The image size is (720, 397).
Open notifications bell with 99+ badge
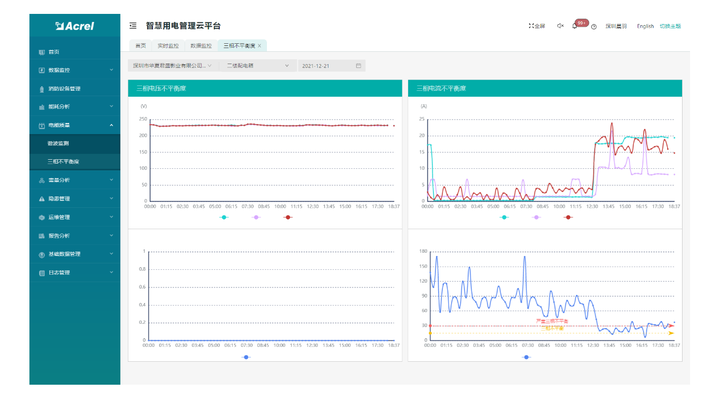coord(575,26)
